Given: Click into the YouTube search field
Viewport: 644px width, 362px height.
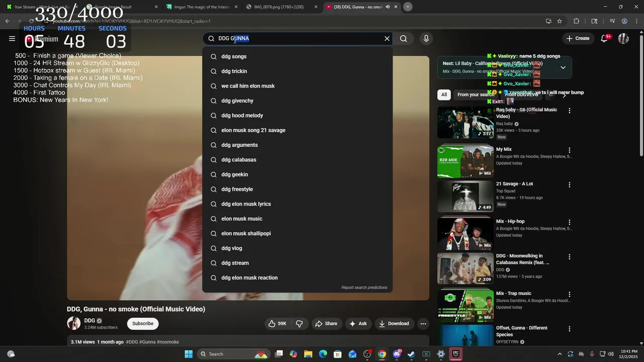Looking at the screenshot, I should click(297, 38).
